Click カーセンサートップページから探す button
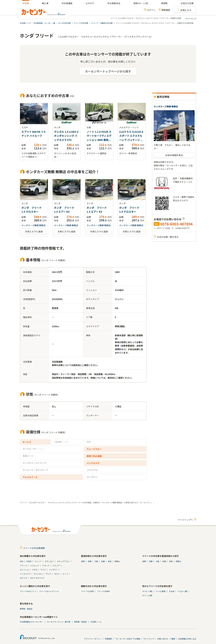 [108, 71]
